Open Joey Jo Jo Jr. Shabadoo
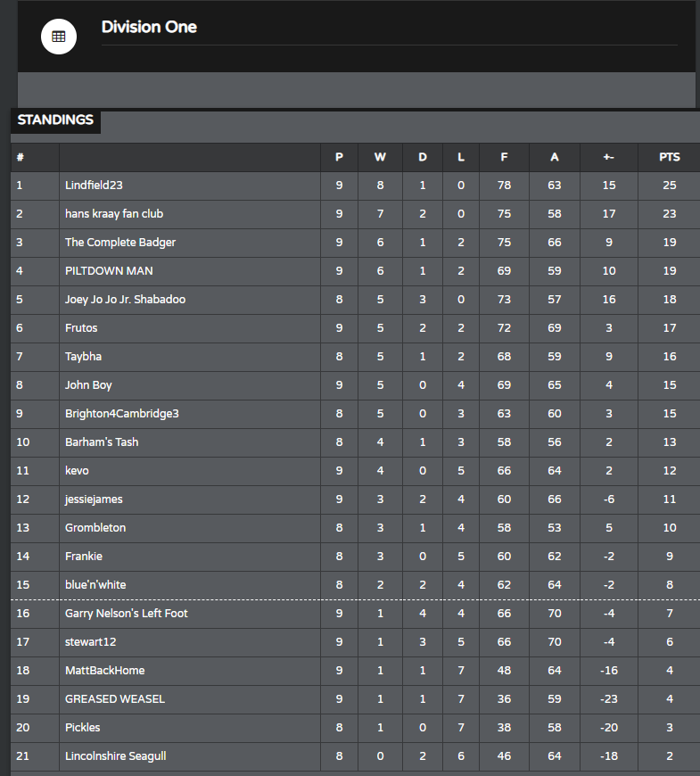The image size is (700, 776). tap(125, 300)
